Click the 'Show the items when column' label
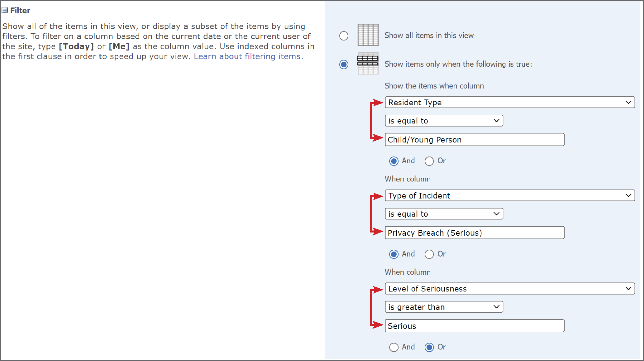 [434, 86]
